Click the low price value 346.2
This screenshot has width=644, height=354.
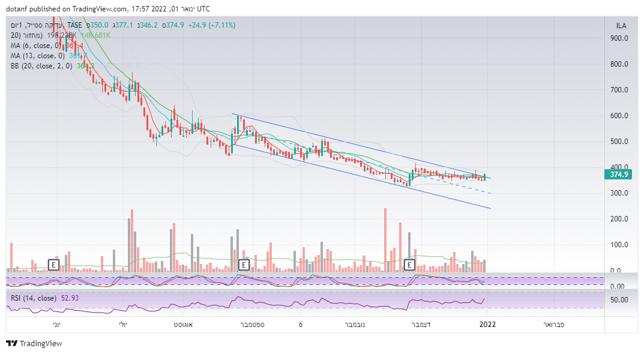coord(149,25)
